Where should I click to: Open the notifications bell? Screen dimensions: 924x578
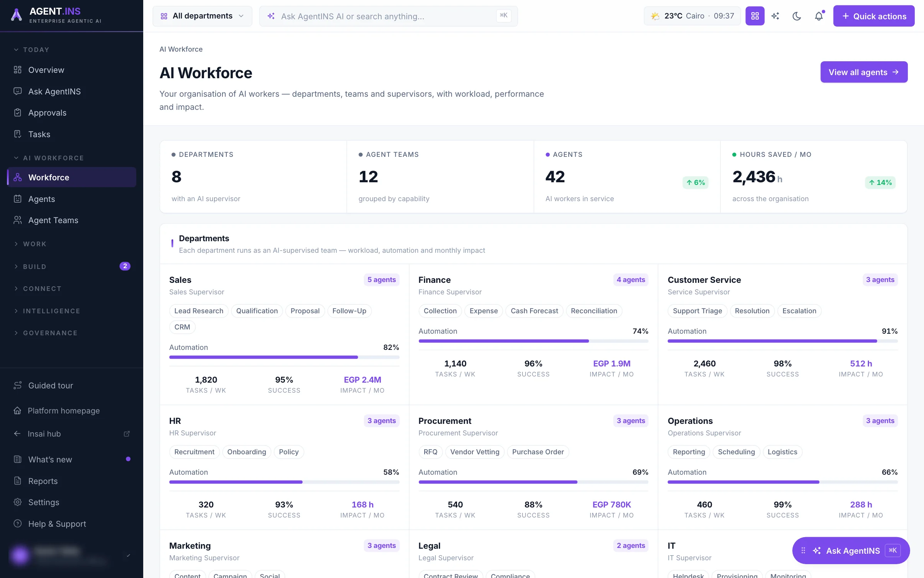[819, 16]
